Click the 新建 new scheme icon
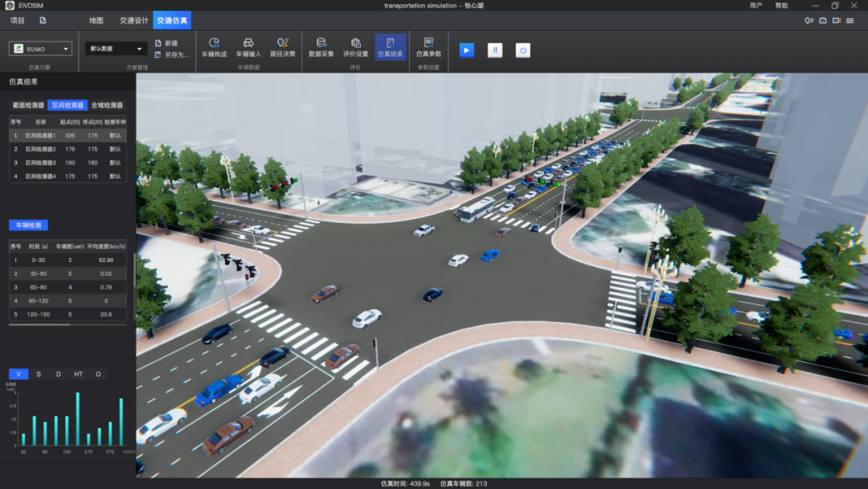The image size is (868, 489). point(158,43)
